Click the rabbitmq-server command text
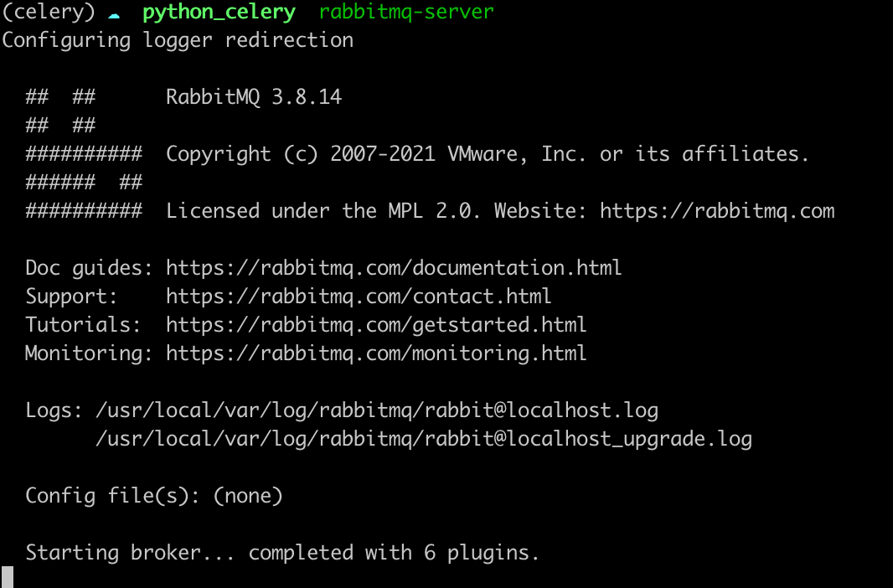The image size is (893, 588). 405,11
